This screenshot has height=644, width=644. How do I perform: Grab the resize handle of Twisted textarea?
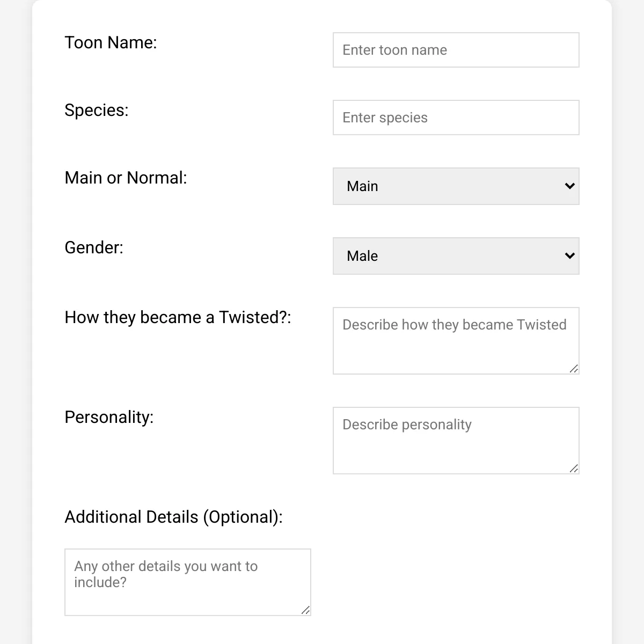(x=574, y=369)
